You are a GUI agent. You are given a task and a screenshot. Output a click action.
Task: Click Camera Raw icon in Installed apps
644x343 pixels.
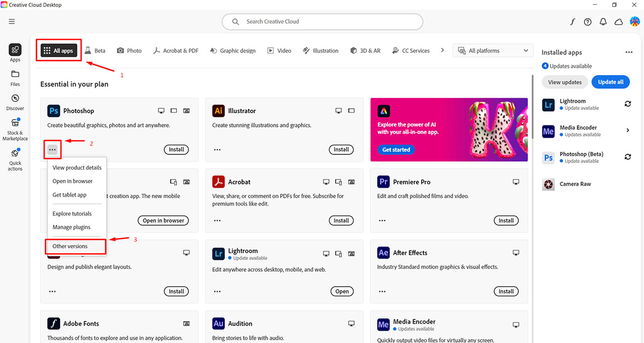tap(548, 184)
